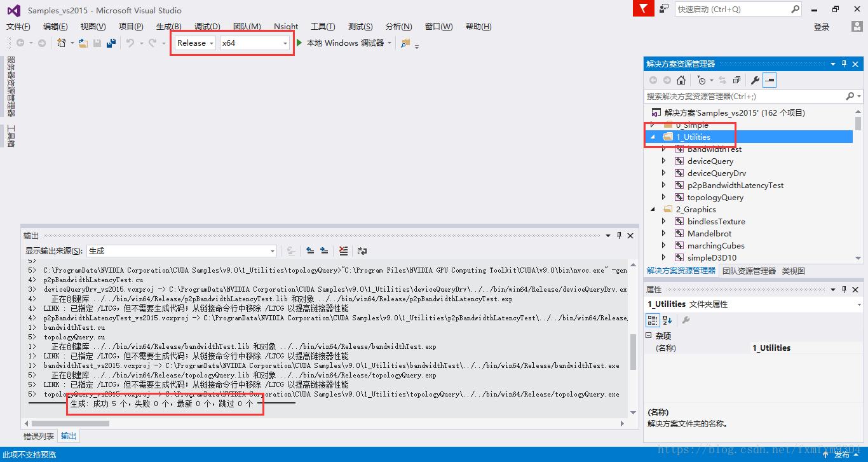Click the Output panel vertical scrollbar thumb
The image size is (868, 462).
[x=633, y=353]
